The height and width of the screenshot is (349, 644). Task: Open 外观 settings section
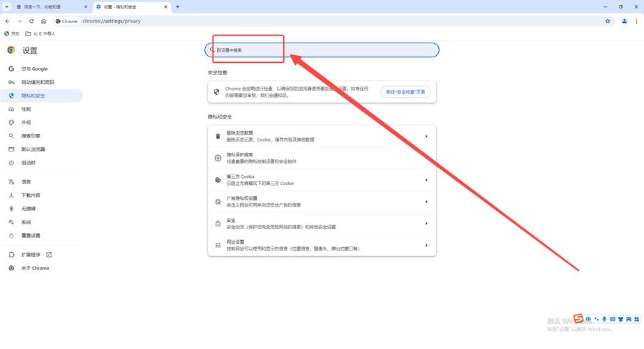(x=41, y=123)
